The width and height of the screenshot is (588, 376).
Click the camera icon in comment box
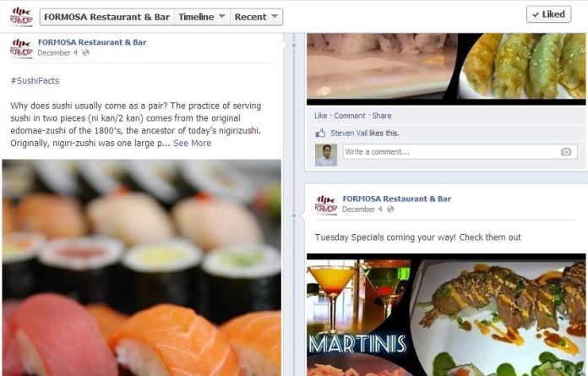566,152
